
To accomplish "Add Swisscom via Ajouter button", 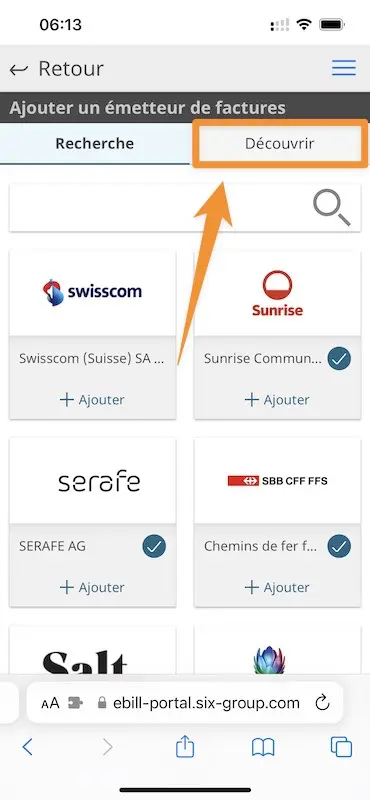I will (92, 399).
